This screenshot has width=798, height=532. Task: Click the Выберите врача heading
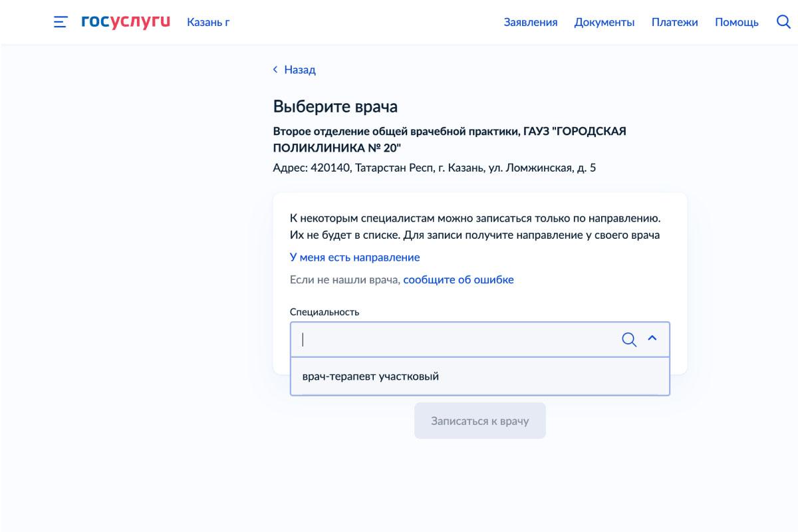pyautogui.click(x=335, y=106)
